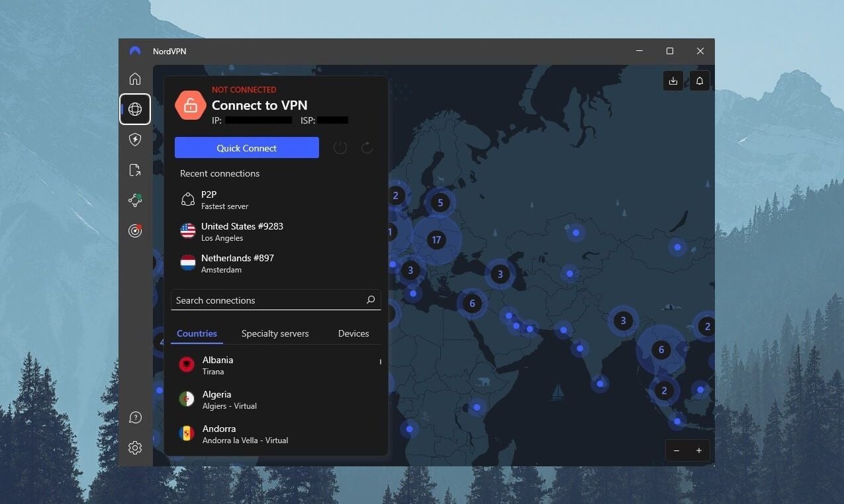This screenshot has height=504, width=844.
Task: Open the file sharing icon in the sidebar
Action: pos(135,170)
